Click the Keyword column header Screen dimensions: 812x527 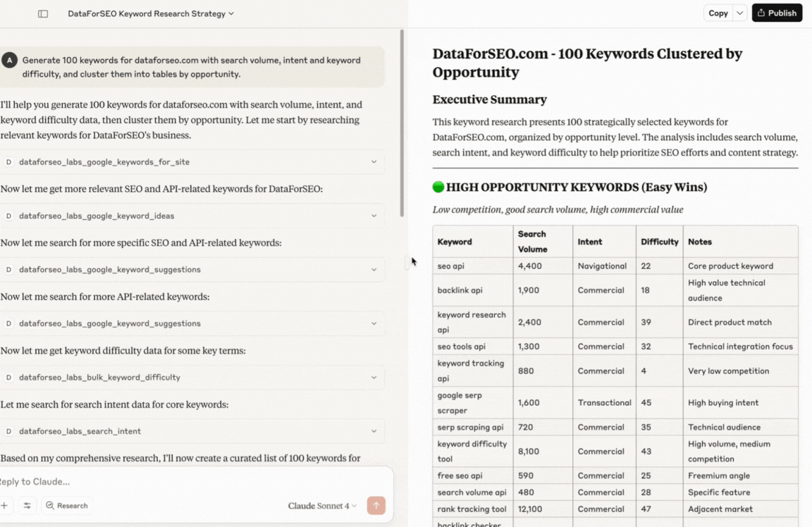pyautogui.click(x=473, y=242)
